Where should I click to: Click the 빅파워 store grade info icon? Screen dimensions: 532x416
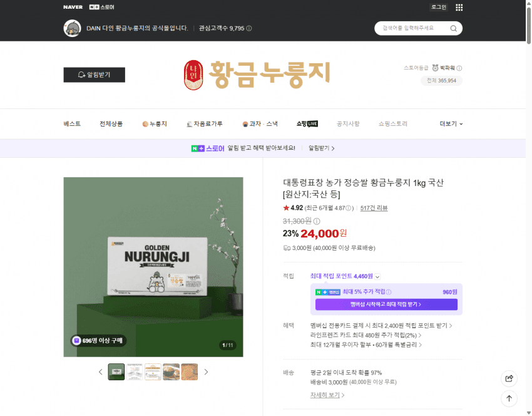(x=459, y=68)
